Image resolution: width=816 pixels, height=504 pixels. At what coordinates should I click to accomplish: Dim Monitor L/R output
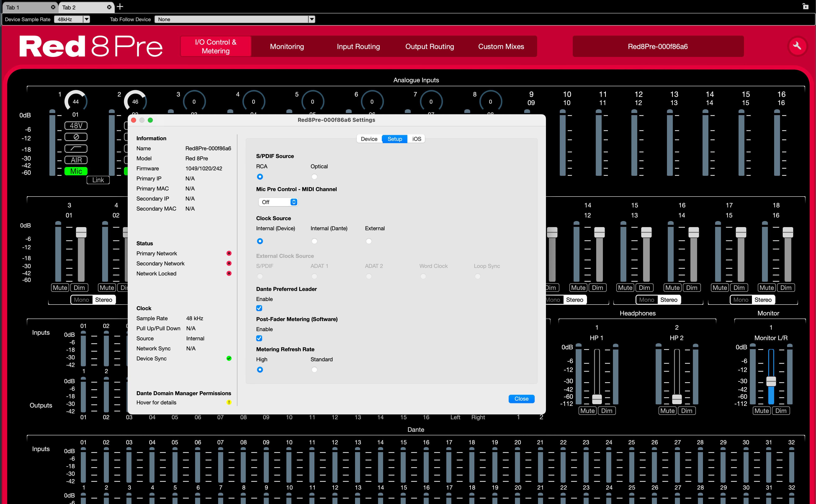point(781,411)
